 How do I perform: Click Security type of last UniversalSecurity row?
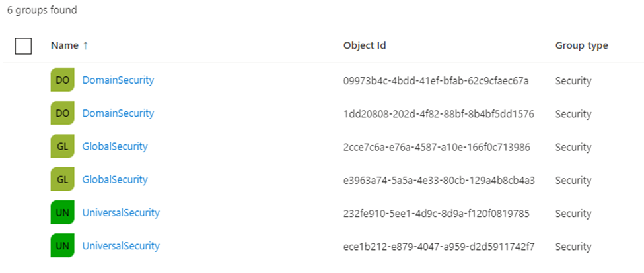[573, 247]
